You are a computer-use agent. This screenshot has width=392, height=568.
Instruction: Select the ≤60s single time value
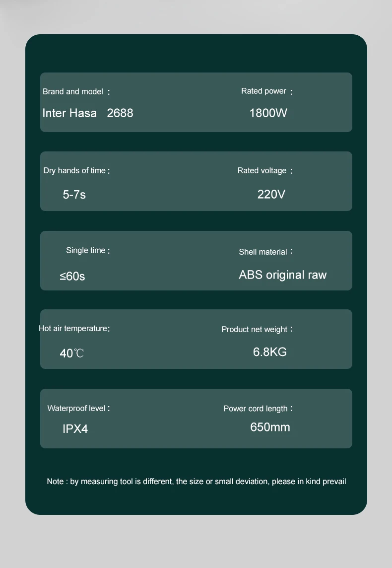[x=72, y=277]
